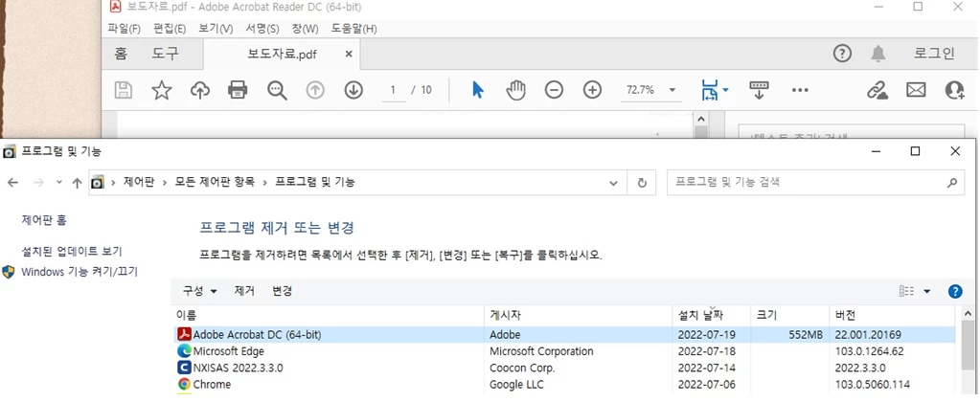This screenshot has width=980, height=402.
Task: Open the 서명(S) menu
Action: pos(262,29)
